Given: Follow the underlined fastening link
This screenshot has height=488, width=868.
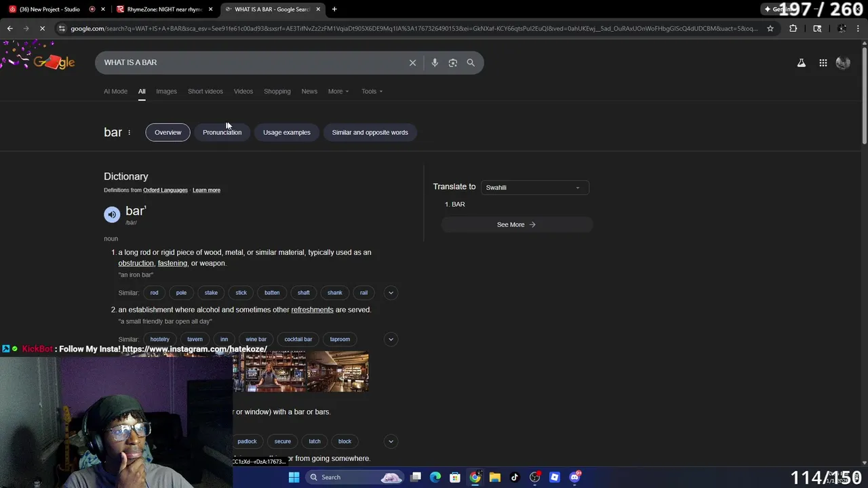Looking at the screenshot, I should click(x=172, y=263).
